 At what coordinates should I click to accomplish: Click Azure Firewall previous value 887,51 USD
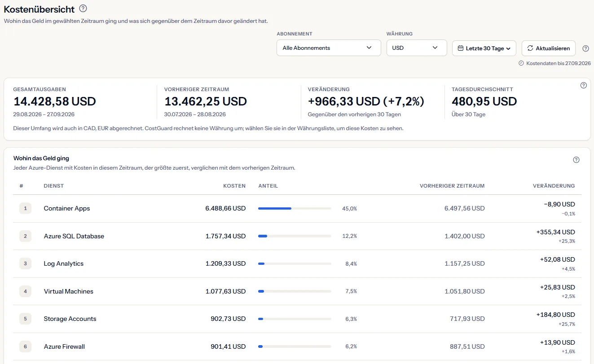(467, 346)
